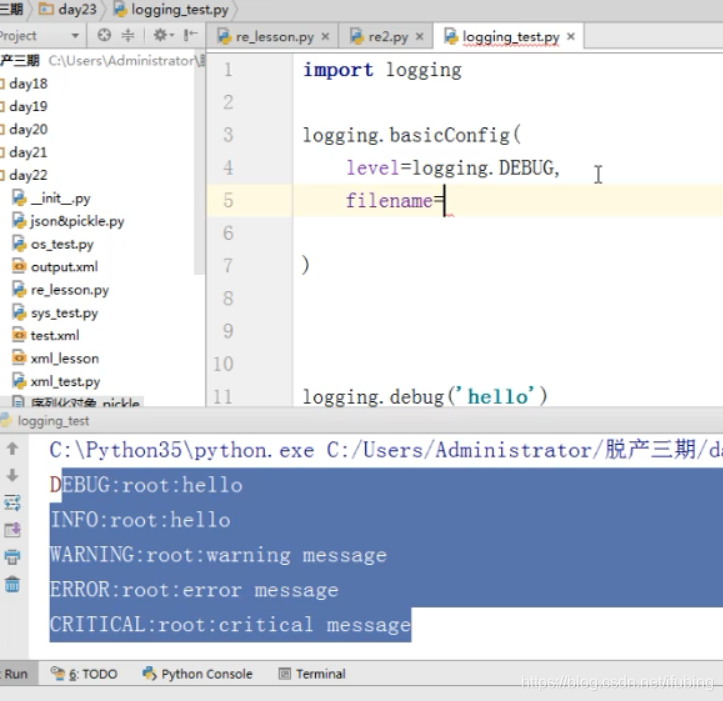
Task: Click the logging_test run tab label
Action: click(x=53, y=421)
